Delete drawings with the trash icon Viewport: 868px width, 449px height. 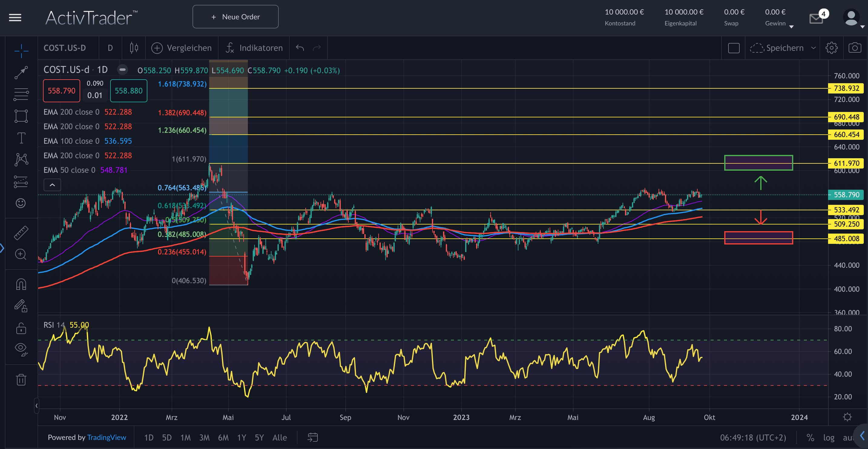coord(21,380)
